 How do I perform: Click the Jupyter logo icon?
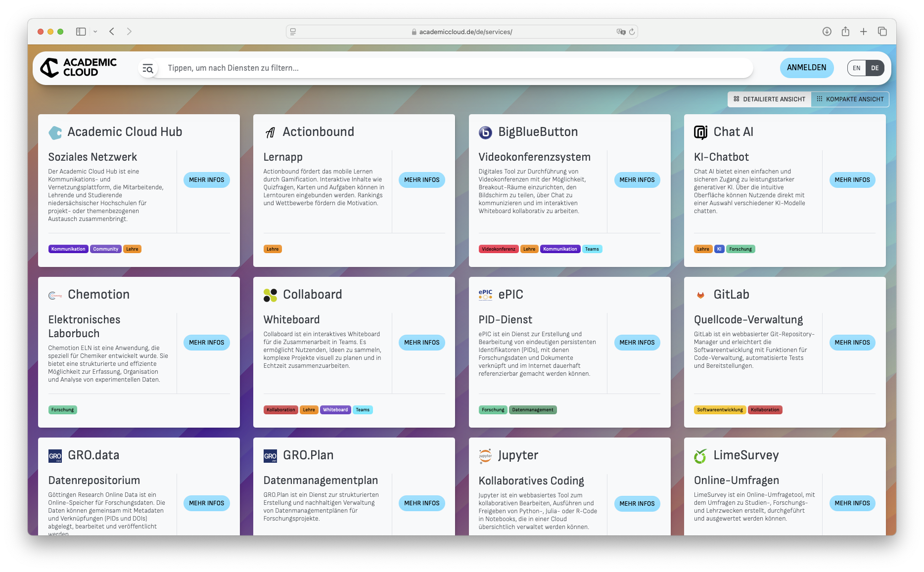pyautogui.click(x=485, y=456)
